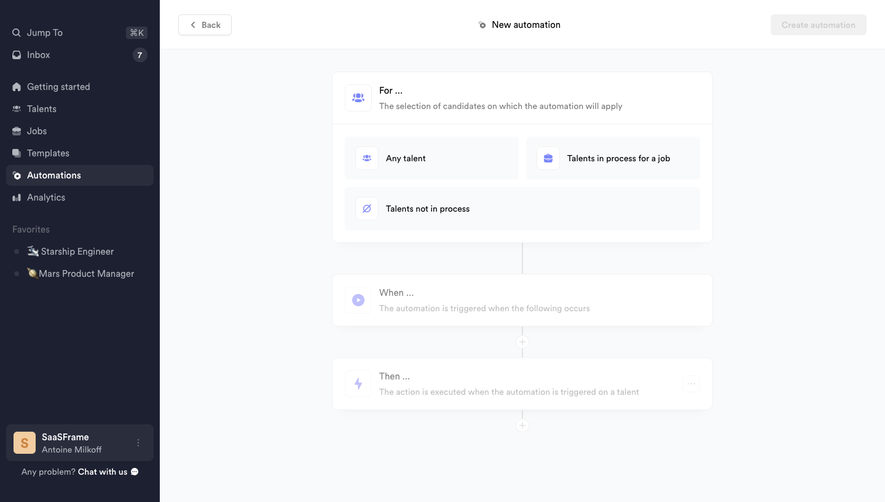The width and height of the screenshot is (885, 502).
Task: Click the Talents not in process slashed-circle icon
Action: [367, 208]
